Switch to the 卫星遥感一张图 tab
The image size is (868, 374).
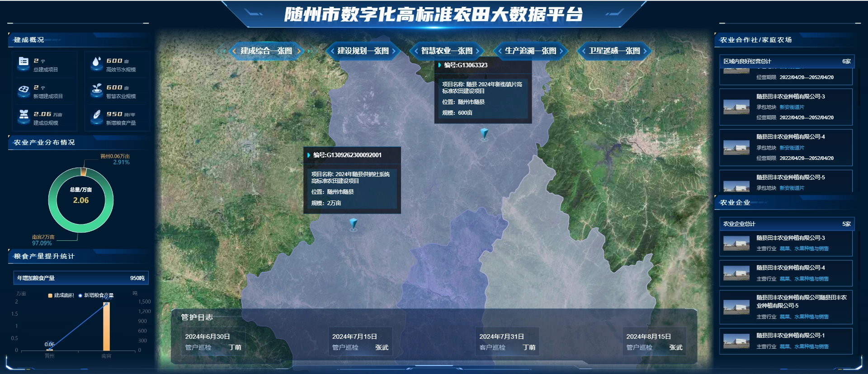coord(614,51)
